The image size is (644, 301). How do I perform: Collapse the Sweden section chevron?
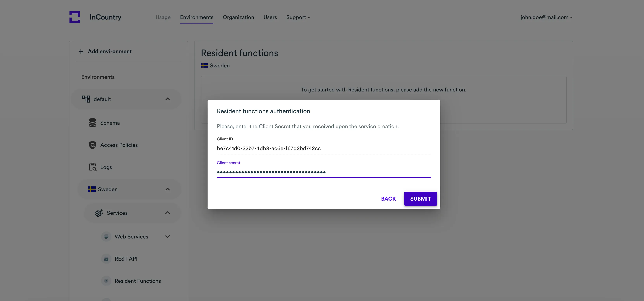[x=168, y=189]
